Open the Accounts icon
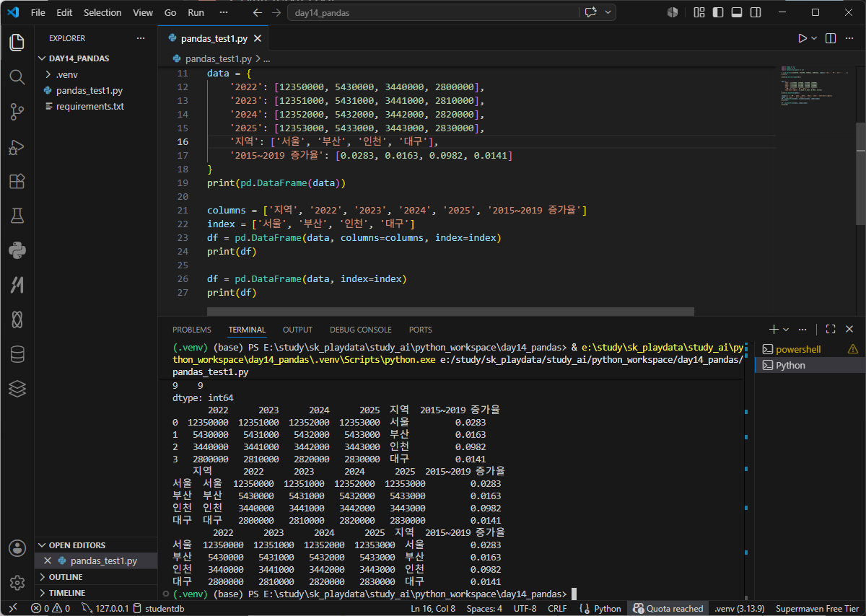 point(17,548)
